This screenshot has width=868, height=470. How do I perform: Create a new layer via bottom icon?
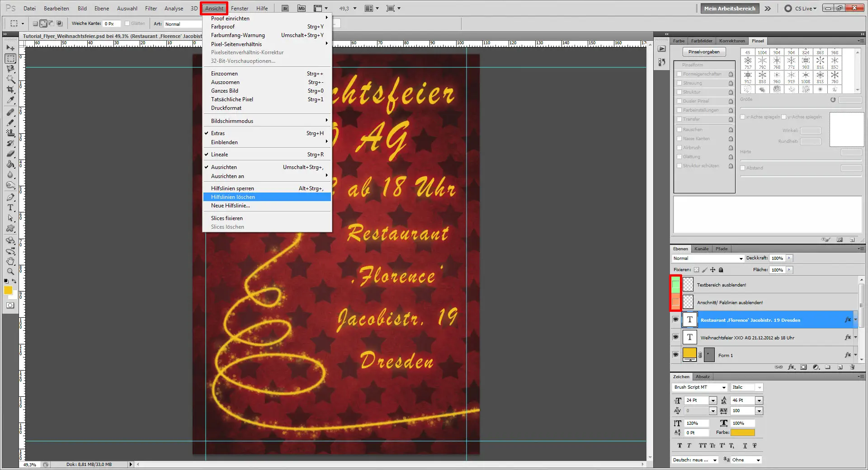[x=840, y=367]
